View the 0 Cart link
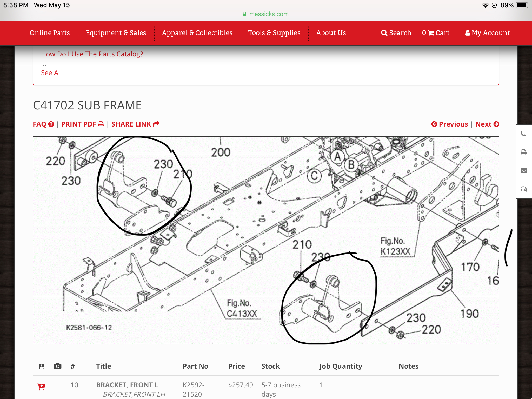532x399 pixels. [x=436, y=33]
